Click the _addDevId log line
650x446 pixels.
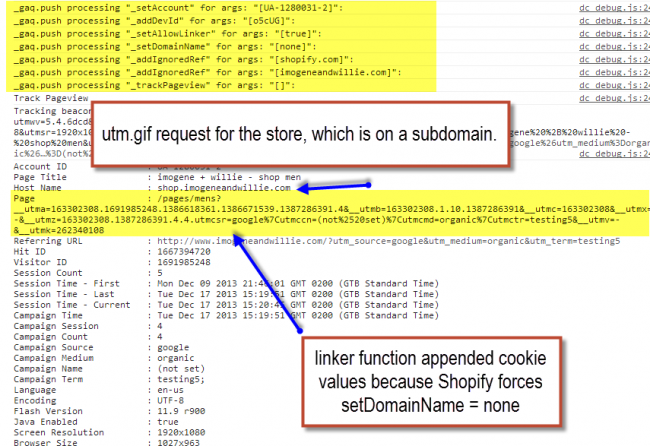click(154, 21)
